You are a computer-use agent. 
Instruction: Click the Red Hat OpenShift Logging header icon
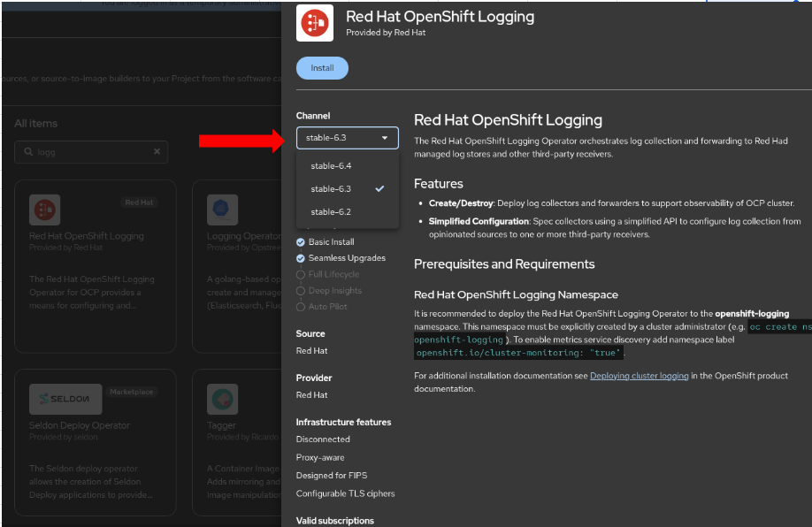[315, 22]
